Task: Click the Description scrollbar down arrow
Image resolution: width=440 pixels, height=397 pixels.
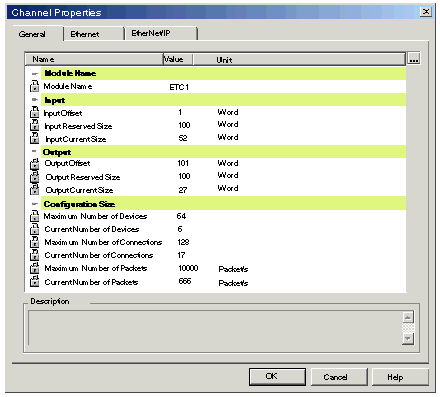Action: tap(408, 339)
